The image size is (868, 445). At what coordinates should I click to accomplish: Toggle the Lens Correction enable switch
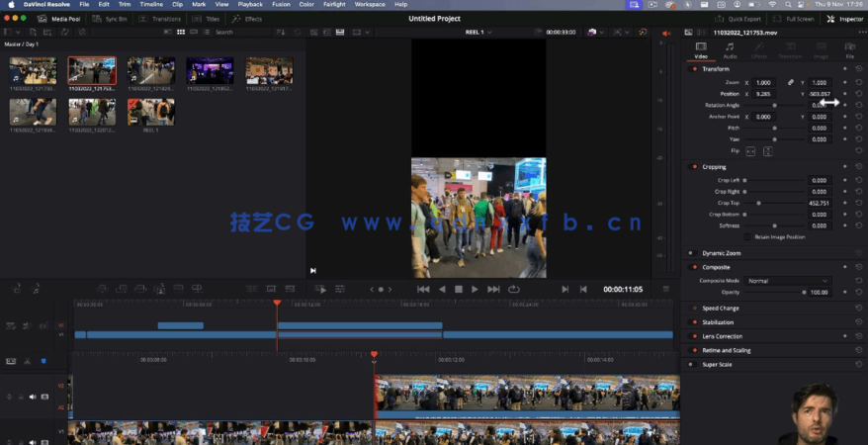(694, 336)
